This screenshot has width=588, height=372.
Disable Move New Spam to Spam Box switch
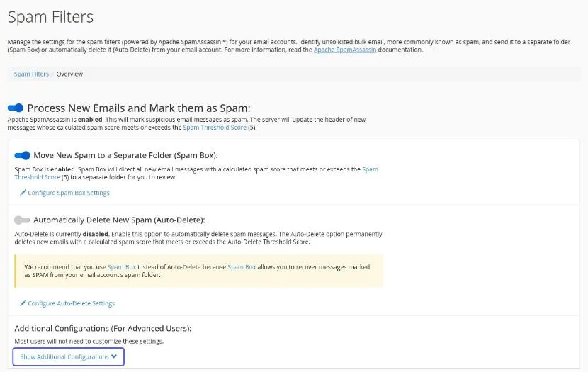(x=22, y=155)
